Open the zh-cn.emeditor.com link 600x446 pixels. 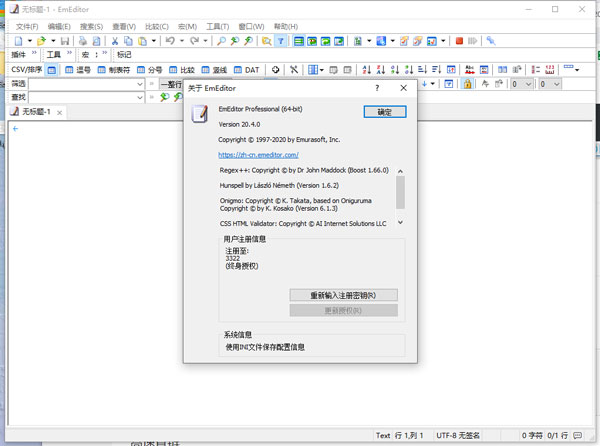point(258,155)
